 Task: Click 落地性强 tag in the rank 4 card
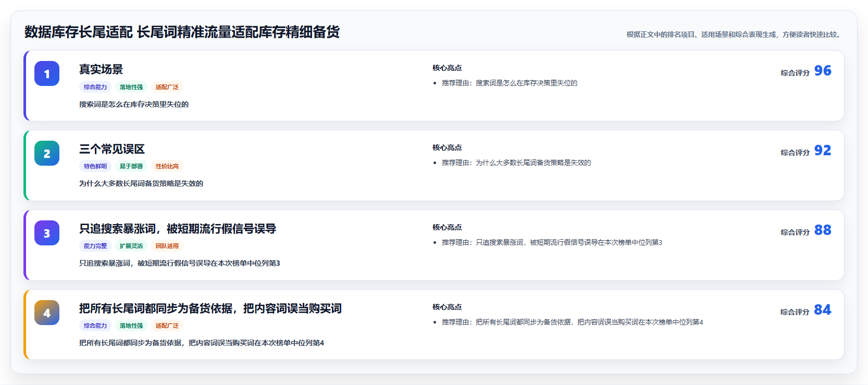[131, 326]
